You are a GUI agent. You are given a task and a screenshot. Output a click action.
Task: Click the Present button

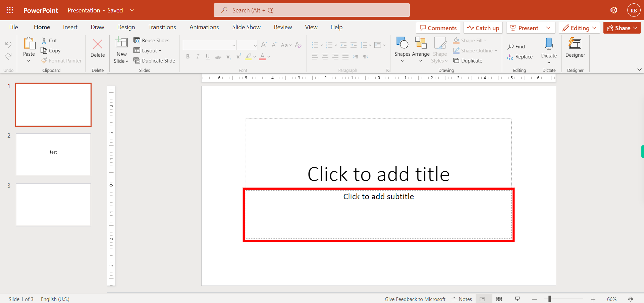coord(524,28)
